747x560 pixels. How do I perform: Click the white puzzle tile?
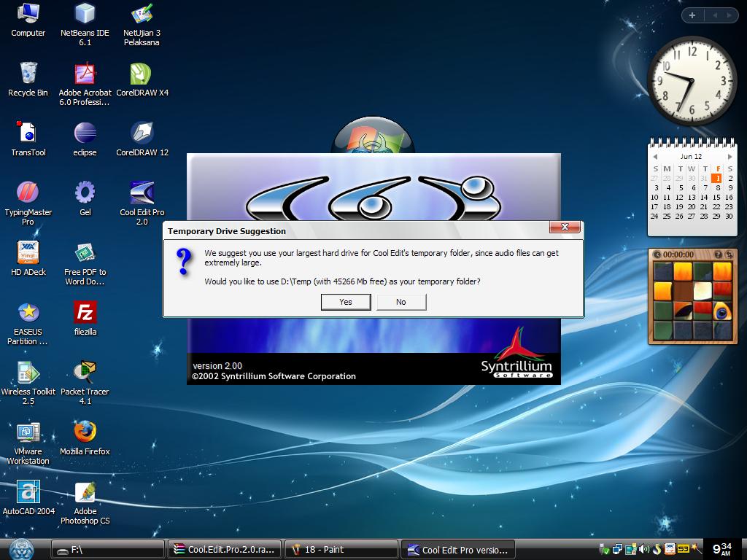tap(703, 291)
